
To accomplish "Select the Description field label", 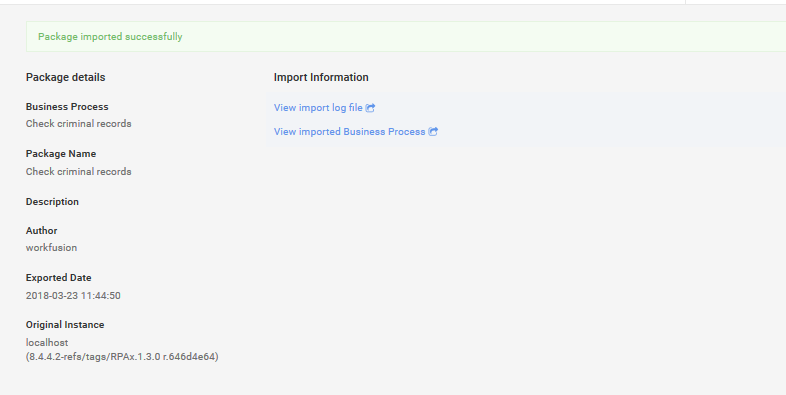I will (x=52, y=202).
